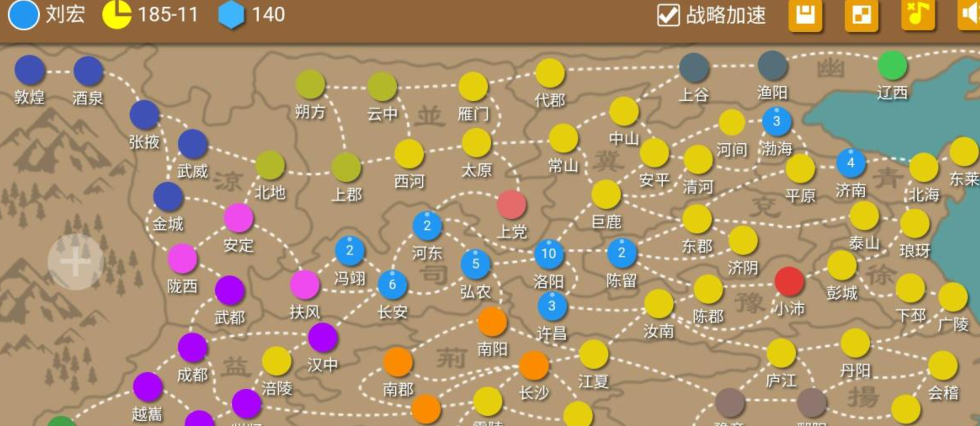
Task: Choose the 扶风 city node
Action: [x=305, y=285]
